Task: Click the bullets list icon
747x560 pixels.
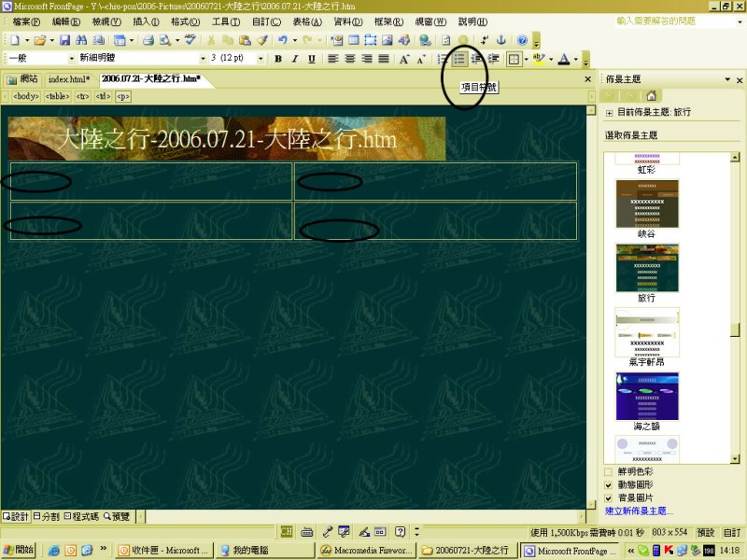Action: pyautogui.click(x=459, y=59)
